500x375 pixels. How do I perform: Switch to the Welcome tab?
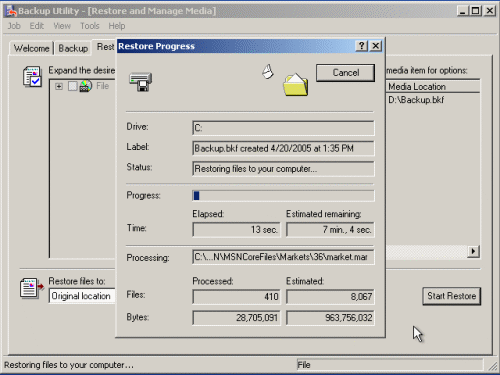31,48
